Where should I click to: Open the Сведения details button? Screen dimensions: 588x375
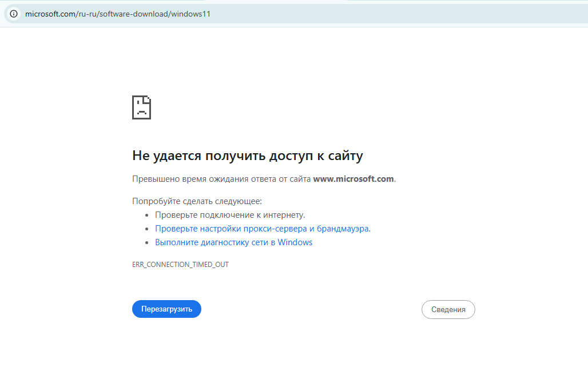(448, 309)
